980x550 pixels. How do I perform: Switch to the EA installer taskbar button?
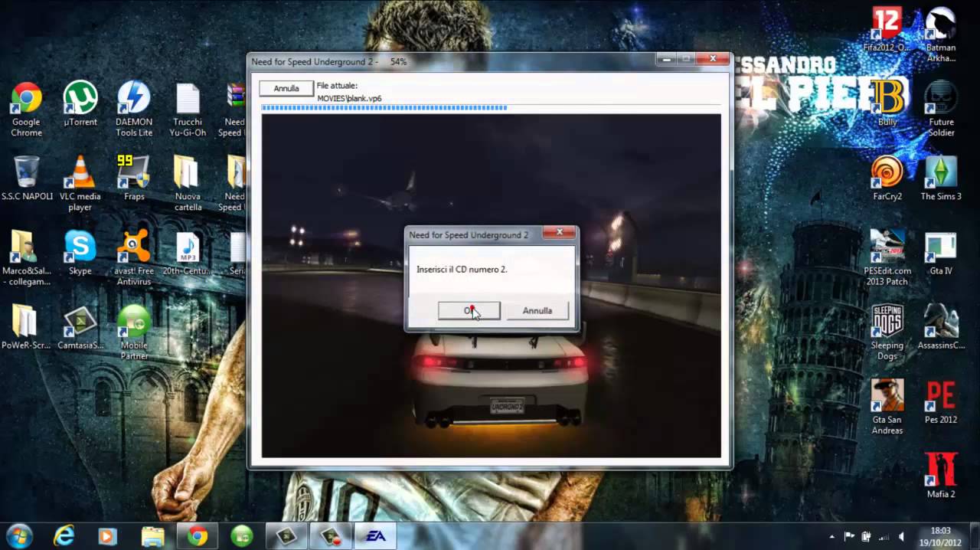click(x=375, y=535)
